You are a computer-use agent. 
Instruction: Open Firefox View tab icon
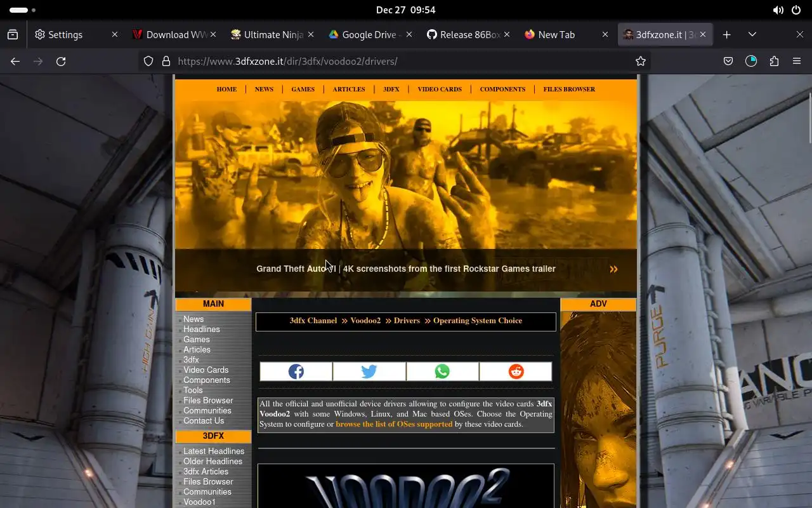click(x=13, y=34)
